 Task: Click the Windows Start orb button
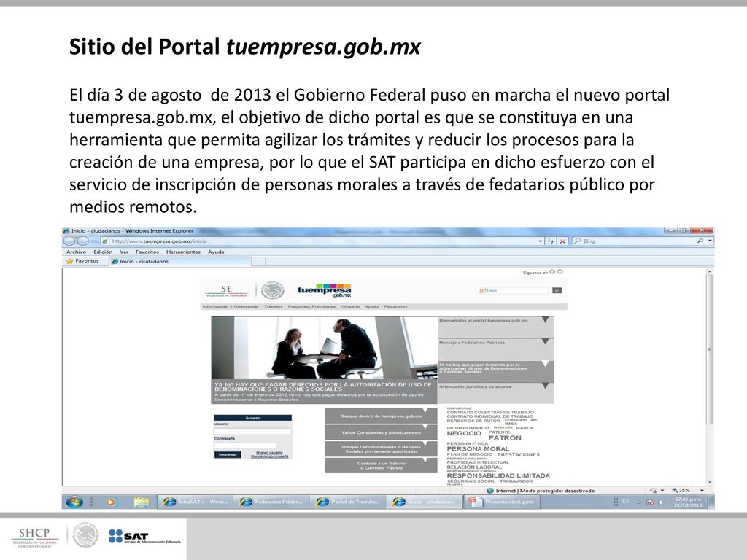coord(74,502)
